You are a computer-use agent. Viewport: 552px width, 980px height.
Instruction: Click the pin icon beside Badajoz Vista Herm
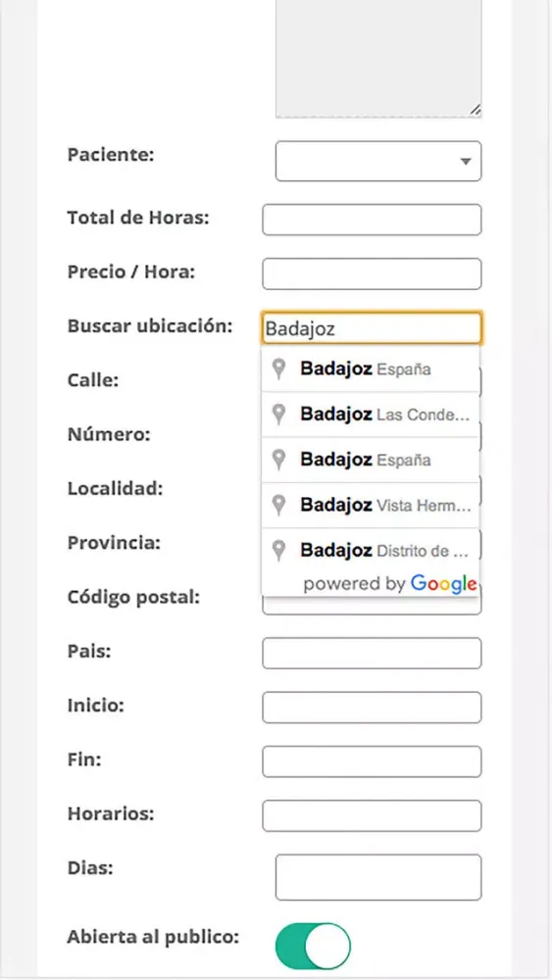pos(278,505)
